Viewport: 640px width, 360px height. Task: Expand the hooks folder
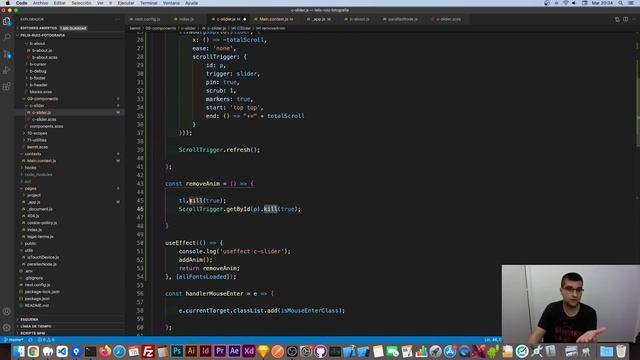coord(30,168)
